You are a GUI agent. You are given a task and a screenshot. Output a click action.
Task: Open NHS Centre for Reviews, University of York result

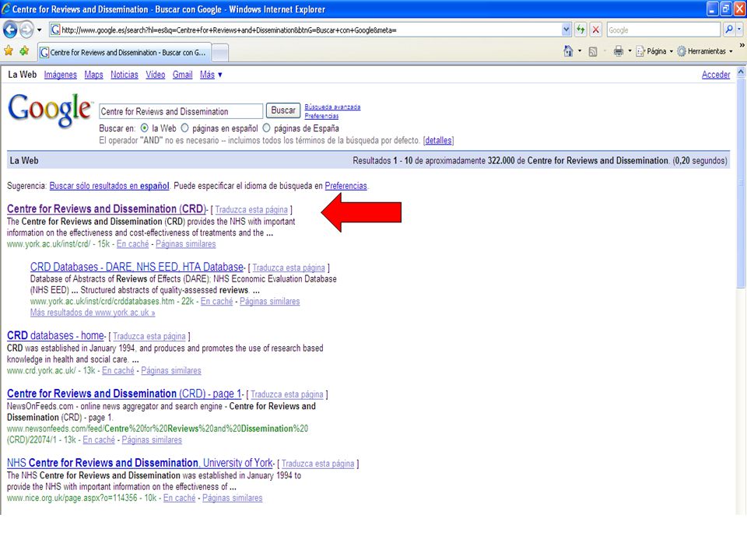139,463
